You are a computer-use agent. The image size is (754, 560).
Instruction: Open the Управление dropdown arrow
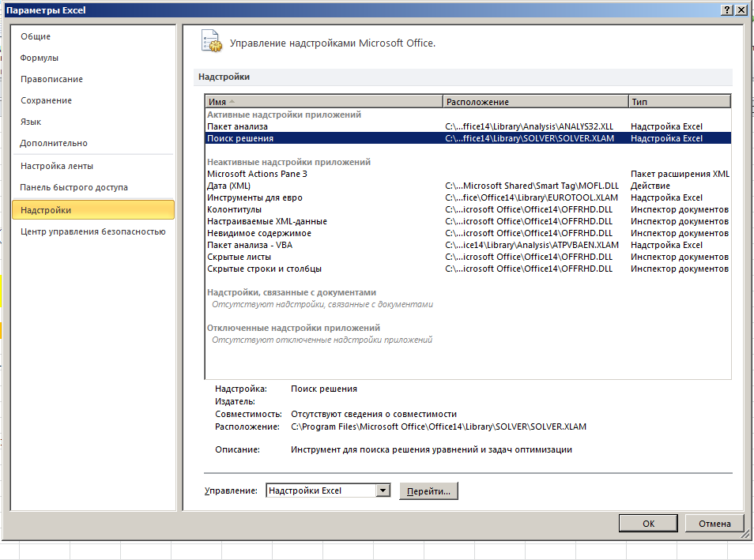point(383,490)
